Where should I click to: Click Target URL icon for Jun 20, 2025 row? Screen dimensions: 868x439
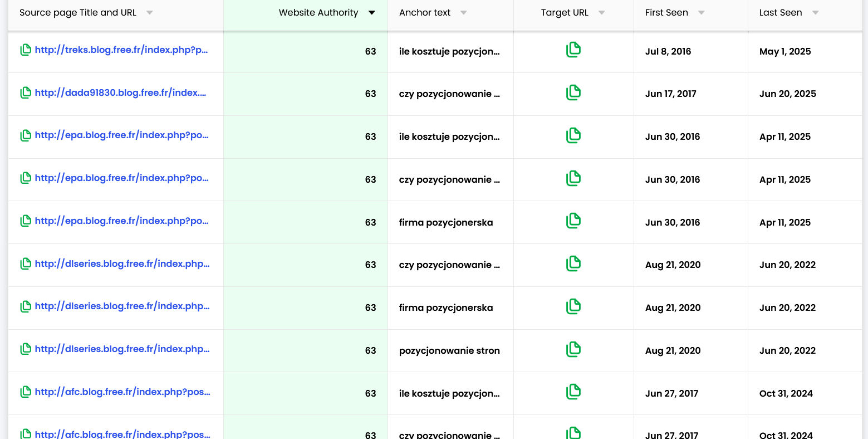point(573,93)
